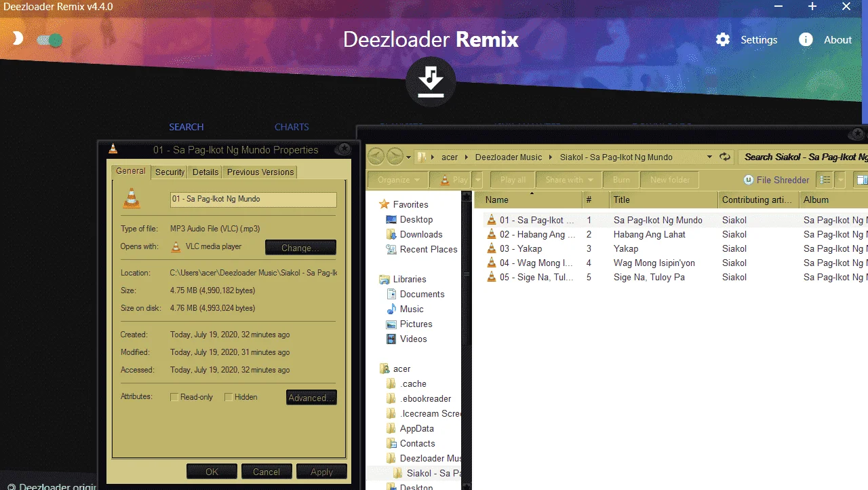Image resolution: width=868 pixels, height=490 pixels.
Task: Select Libraries in navigation pane
Action: coord(410,279)
